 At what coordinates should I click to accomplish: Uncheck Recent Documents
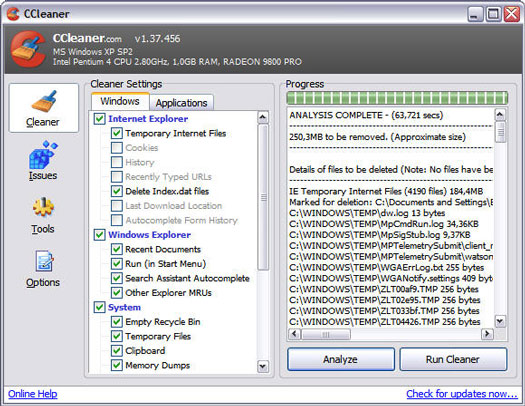(117, 249)
